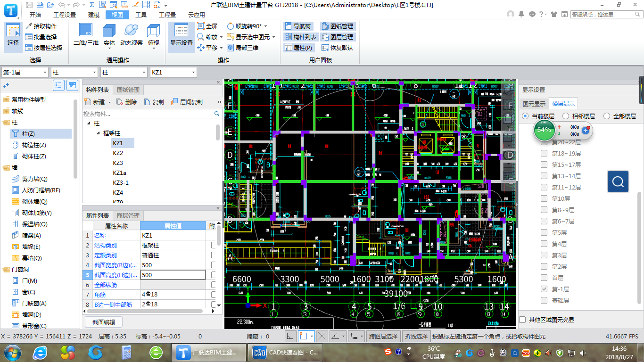Click the 拾取构件 pick component tool
The width and height of the screenshot is (644, 362).
[41, 26]
